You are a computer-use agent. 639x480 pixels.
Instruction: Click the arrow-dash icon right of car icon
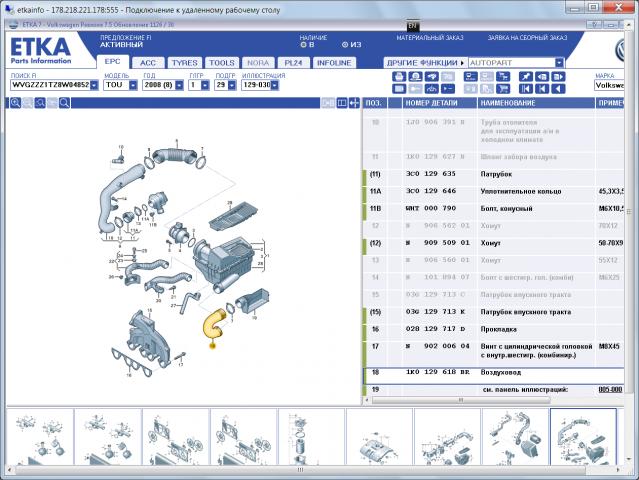point(448,88)
